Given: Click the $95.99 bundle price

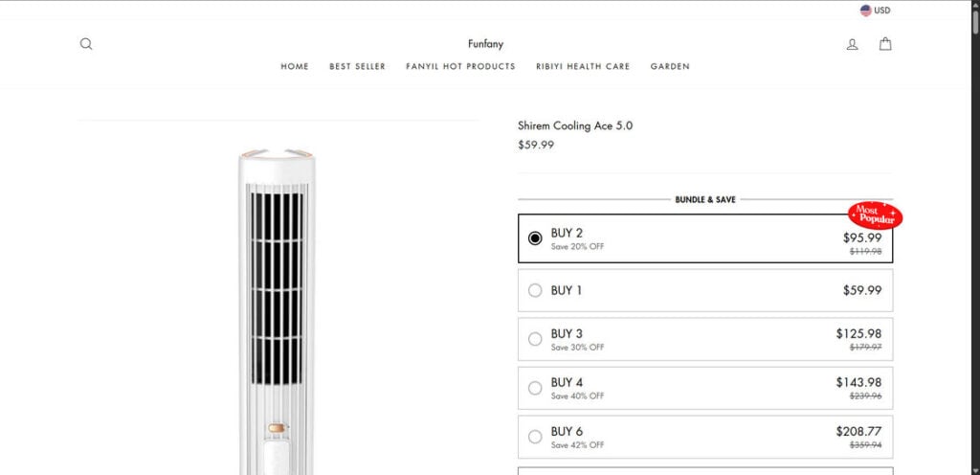Looking at the screenshot, I should (x=862, y=237).
